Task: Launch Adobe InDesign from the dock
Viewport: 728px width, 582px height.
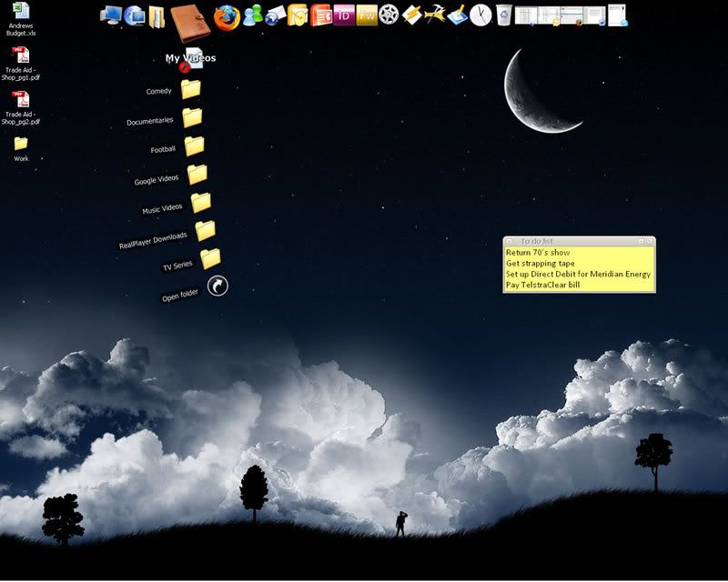Action: click(344, 15)
